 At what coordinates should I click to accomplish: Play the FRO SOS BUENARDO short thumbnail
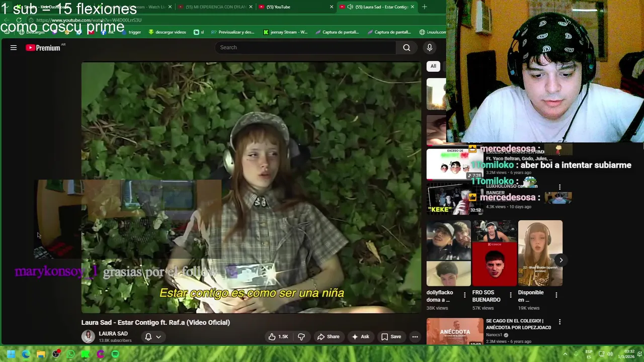[494, 253]
